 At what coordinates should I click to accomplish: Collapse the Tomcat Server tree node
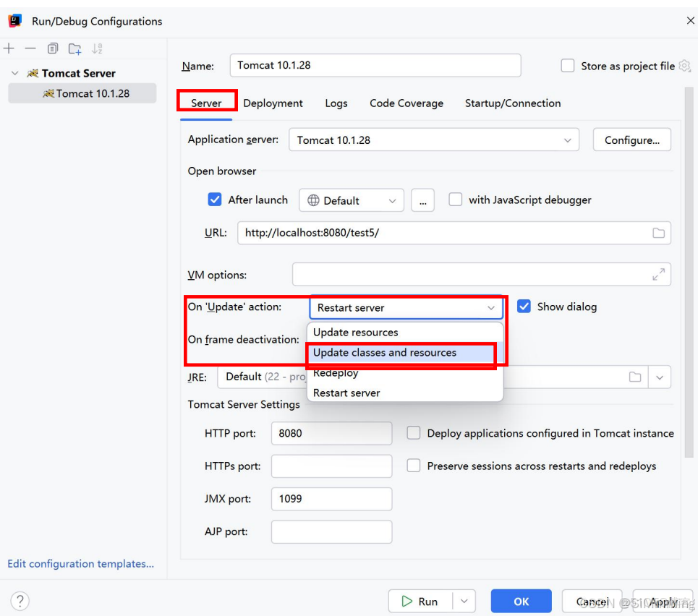click(x=14, y=73)
